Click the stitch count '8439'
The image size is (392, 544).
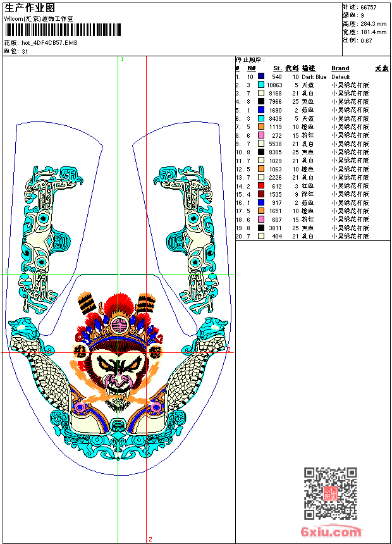pyautogui.click(x=275, y=119)
